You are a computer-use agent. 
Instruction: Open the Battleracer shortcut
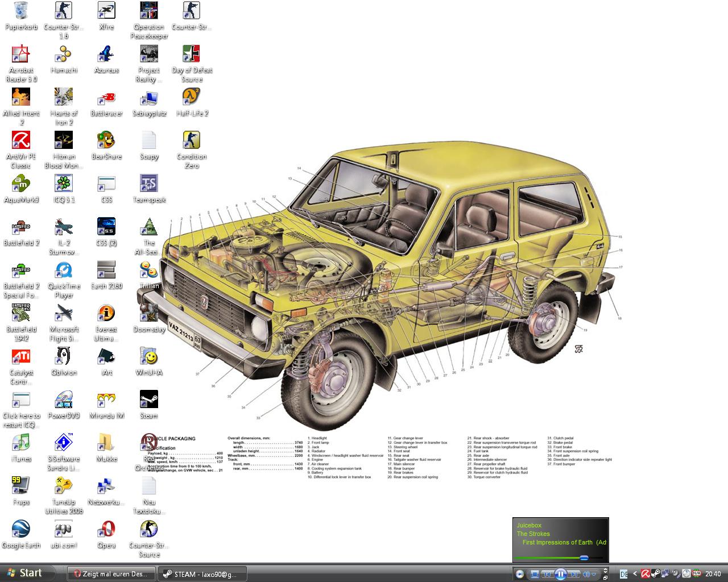pos(106,103)
